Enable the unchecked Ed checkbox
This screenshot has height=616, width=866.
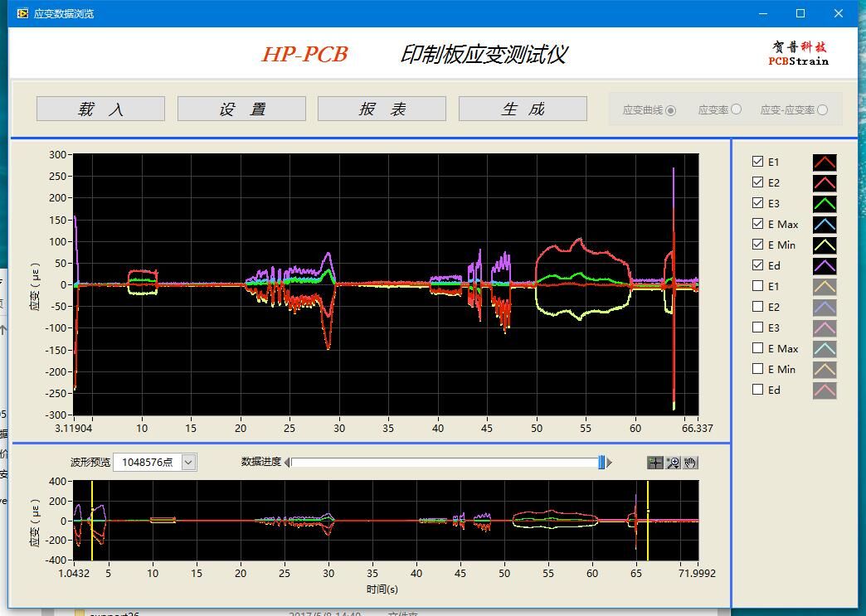coord(758,389)
